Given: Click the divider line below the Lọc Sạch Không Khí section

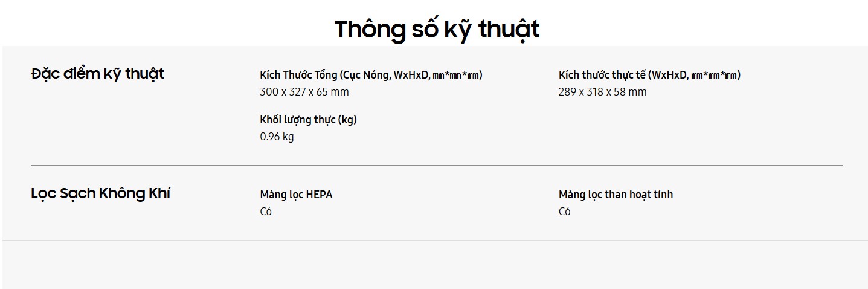Looking at the screenshot, I should point(435,240).
